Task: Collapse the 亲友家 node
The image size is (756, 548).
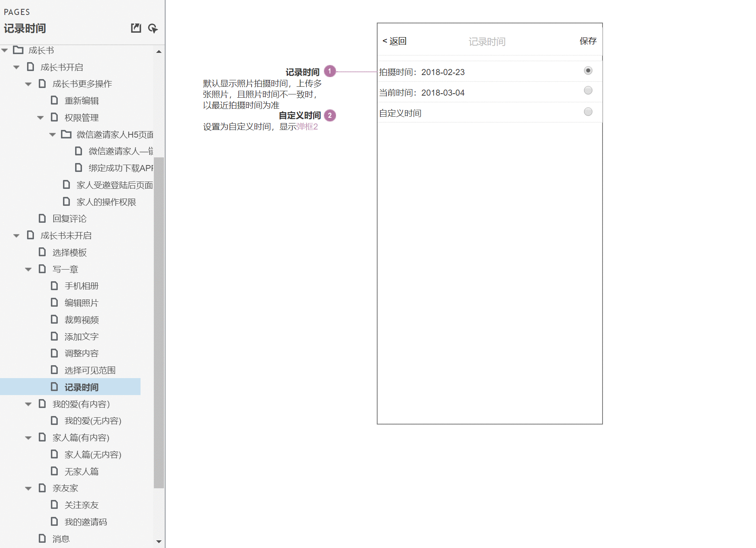Action: tap(29, 489)
